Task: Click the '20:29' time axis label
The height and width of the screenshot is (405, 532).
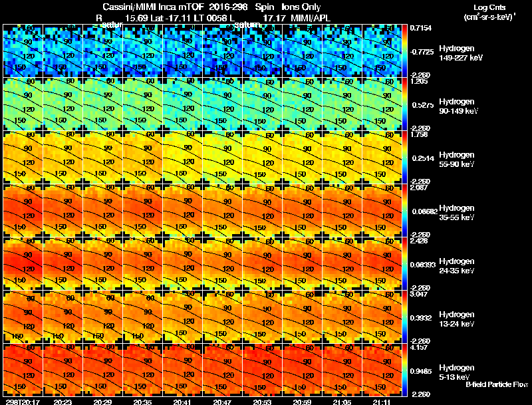Action: 102,402
